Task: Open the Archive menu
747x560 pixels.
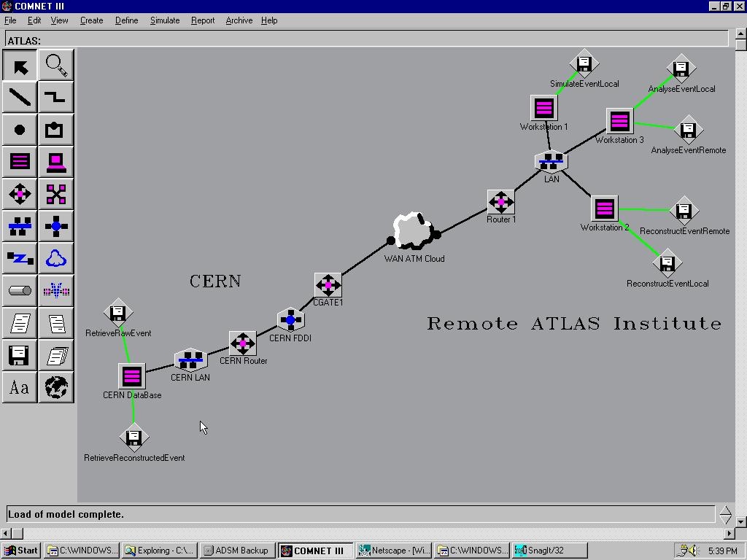Action: coord(239,20)
